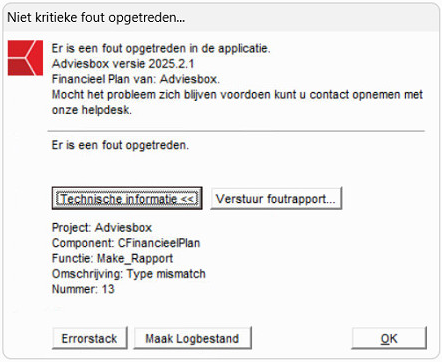
Task: Click the 'onze helpdesk' text
Action: point(92,110)
